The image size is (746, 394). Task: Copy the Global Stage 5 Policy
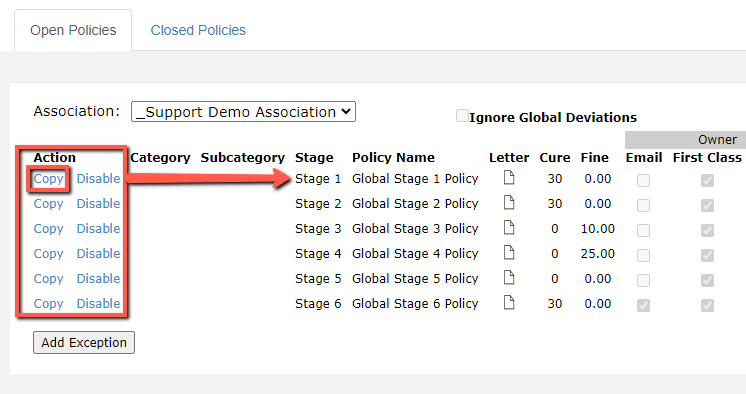click(49, 279)
